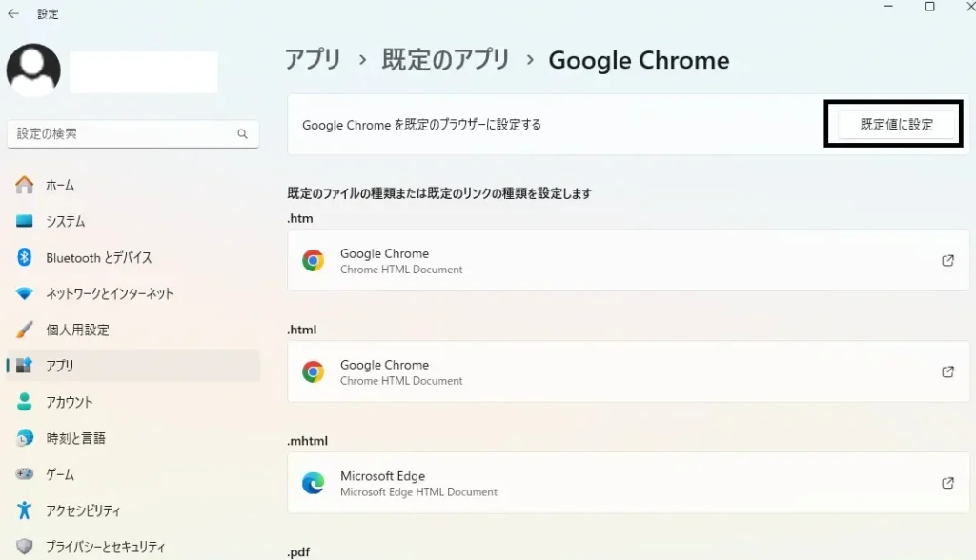Screen dimensions: 976x560
Task: Go to Bluetooth とデバイス settings
Action: click(x=133, y=257)
